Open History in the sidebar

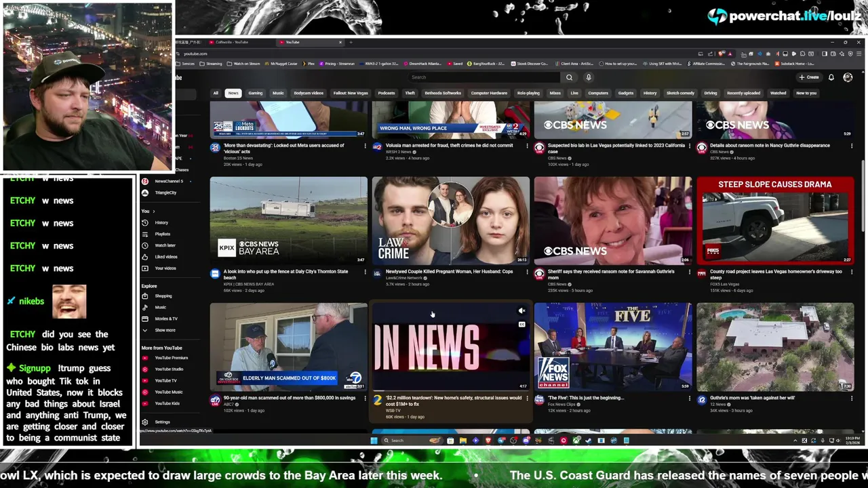click(161, 222)
